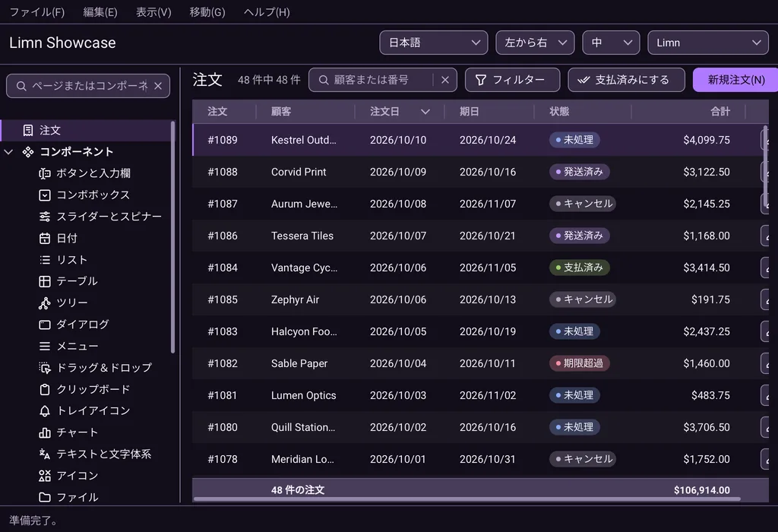Click the コンポーネント group icon
Viewport: 778px width, 532px height.
coord(28,152)
